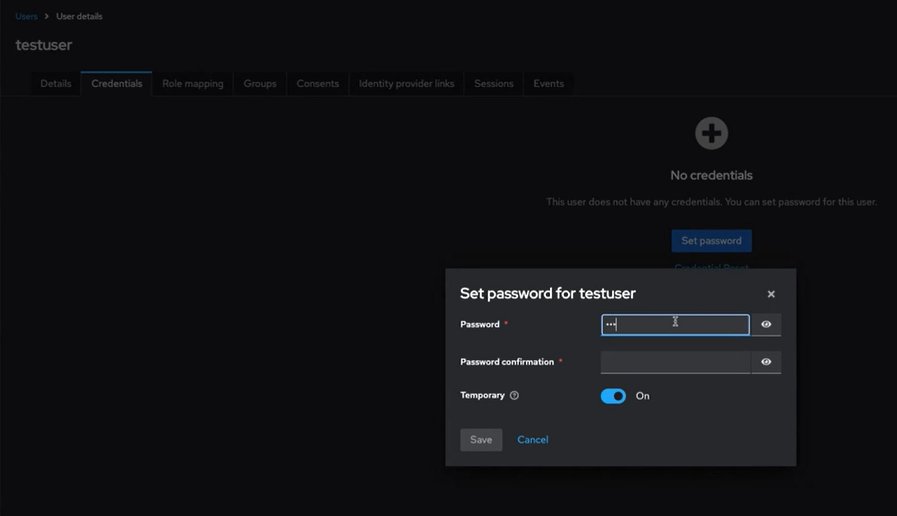Close the Set password dialog with X
Viewport: 897px width, 516px height.
[771, 294]
